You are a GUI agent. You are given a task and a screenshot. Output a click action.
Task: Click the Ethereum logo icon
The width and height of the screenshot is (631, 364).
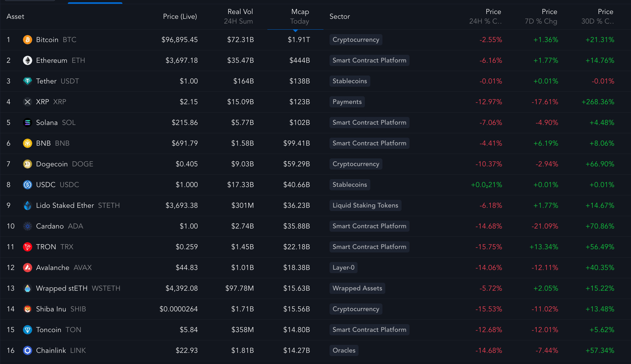pyautogui.click(x=28, y=61)
